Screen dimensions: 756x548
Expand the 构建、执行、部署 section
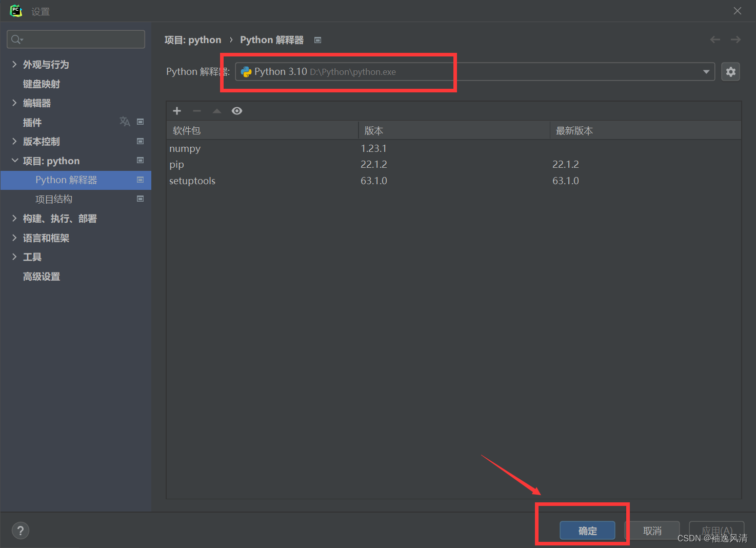[14, 218]
